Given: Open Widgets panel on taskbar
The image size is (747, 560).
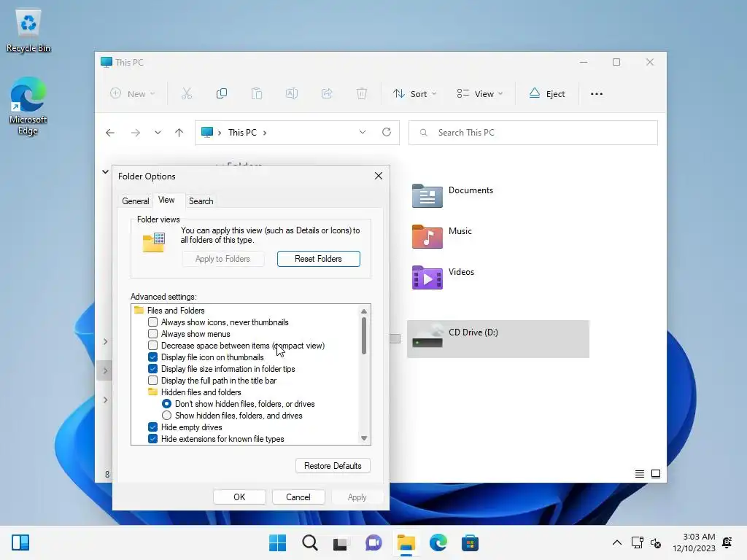Looking at the screenshot, I should coord(20,542).
